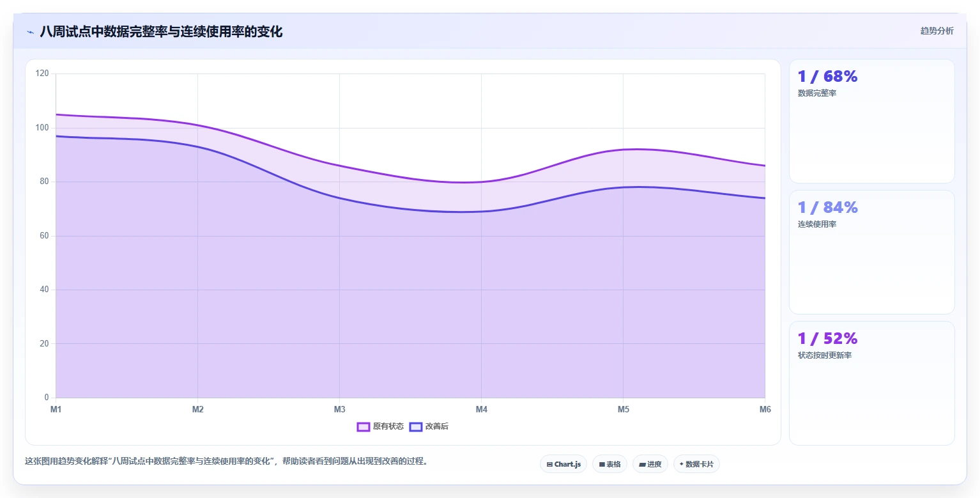Screen dimensions: 980x498
Task: Click the chart description sentence below the chart
Action: tap(226, 461)
